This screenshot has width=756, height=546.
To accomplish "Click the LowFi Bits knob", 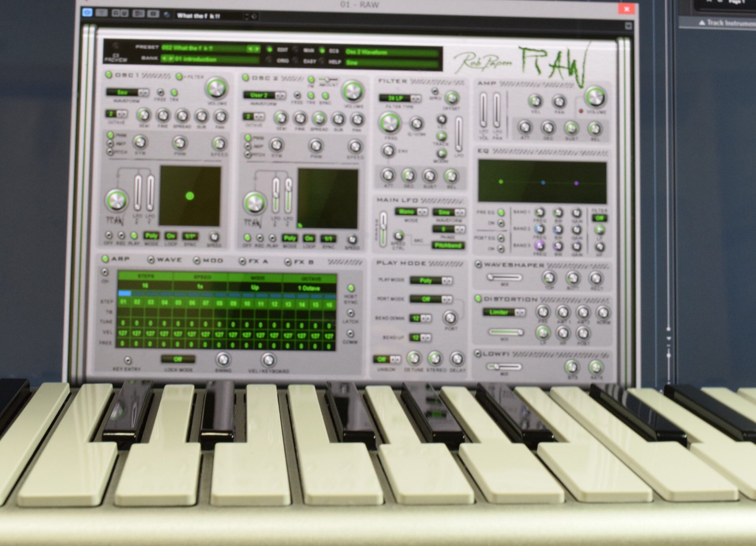I will (x=571, y=367).
